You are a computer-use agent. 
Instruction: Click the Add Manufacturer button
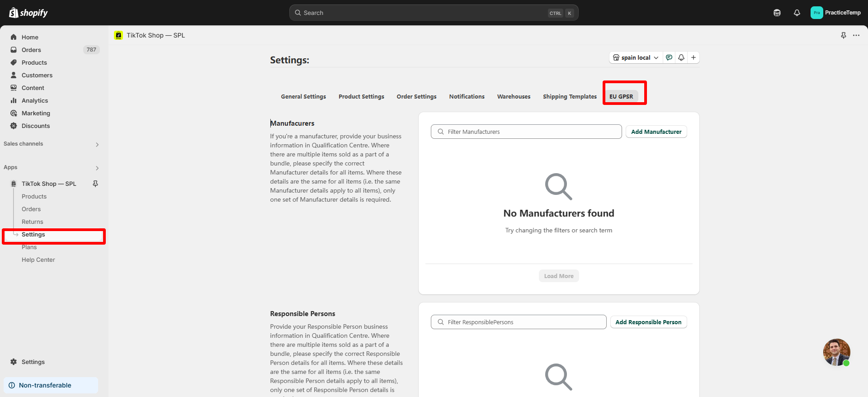(656, 132)
